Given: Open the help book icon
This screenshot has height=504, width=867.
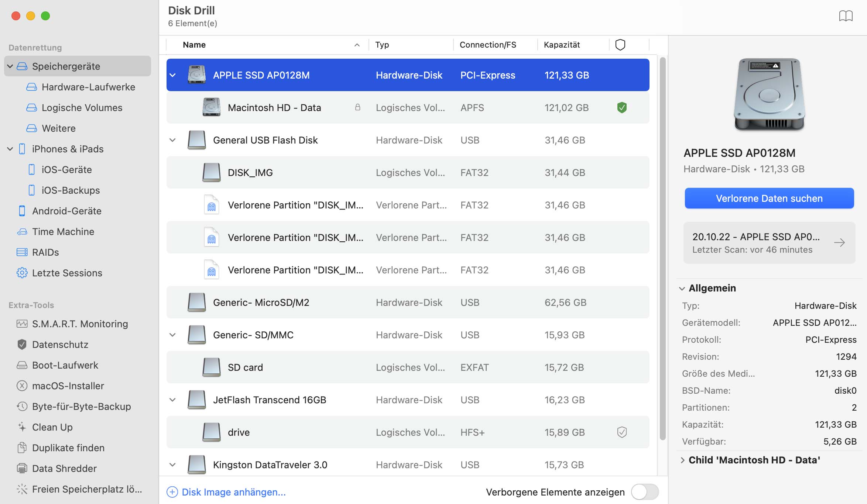Looking at the screenshot, I should 846,16.
